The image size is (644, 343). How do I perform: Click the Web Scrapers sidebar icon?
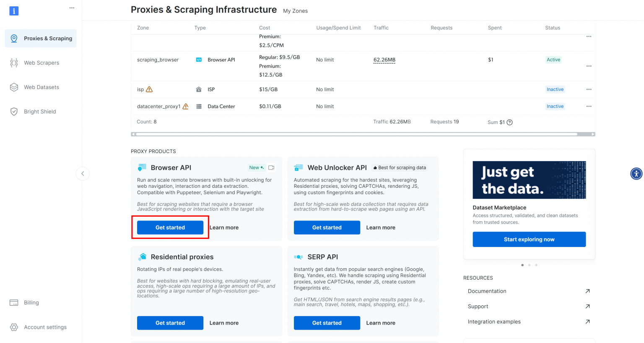tap(14, 62)
